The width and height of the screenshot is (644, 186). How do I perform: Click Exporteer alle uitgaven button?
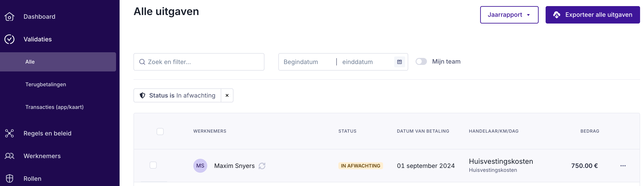(x=592, y=15)
